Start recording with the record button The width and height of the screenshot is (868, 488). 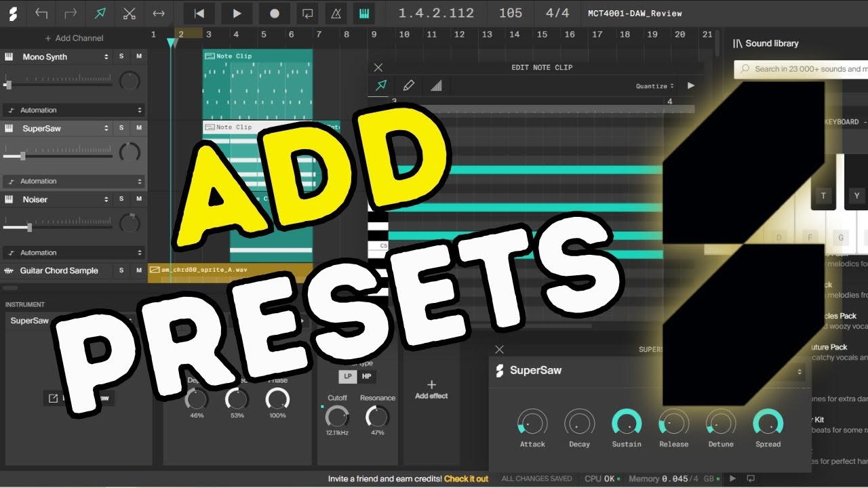click(x=274, y=13)
